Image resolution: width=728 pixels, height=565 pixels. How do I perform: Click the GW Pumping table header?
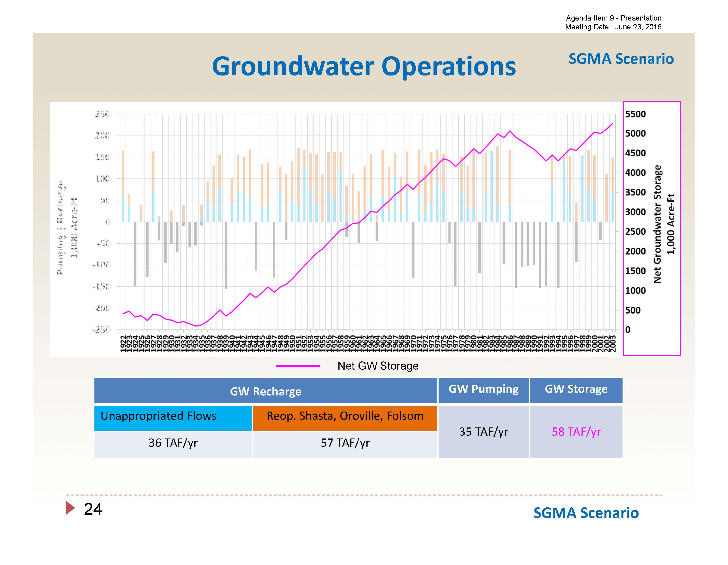click(x=483, y=389)
